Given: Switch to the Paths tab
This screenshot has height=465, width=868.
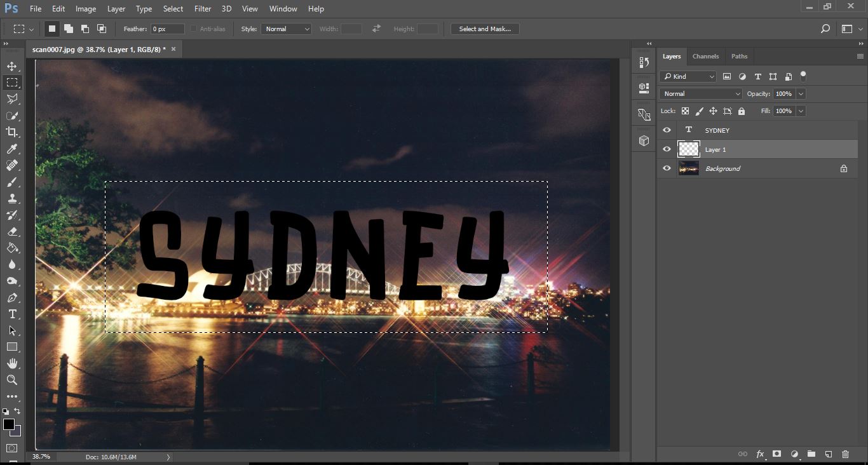Looking at the screenshot, I should click(739, 56).
